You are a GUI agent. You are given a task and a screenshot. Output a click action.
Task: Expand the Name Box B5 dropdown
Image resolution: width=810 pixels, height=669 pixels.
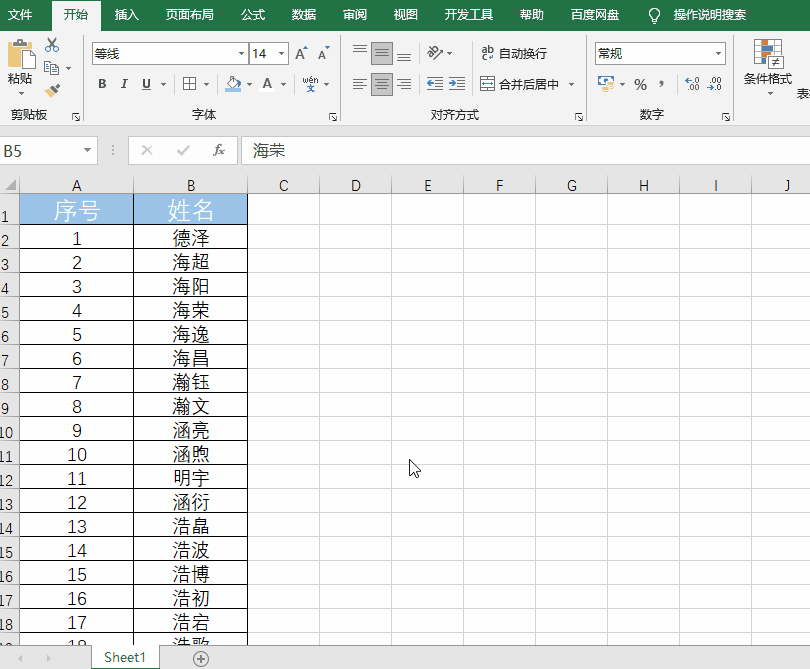click(87, 150)
